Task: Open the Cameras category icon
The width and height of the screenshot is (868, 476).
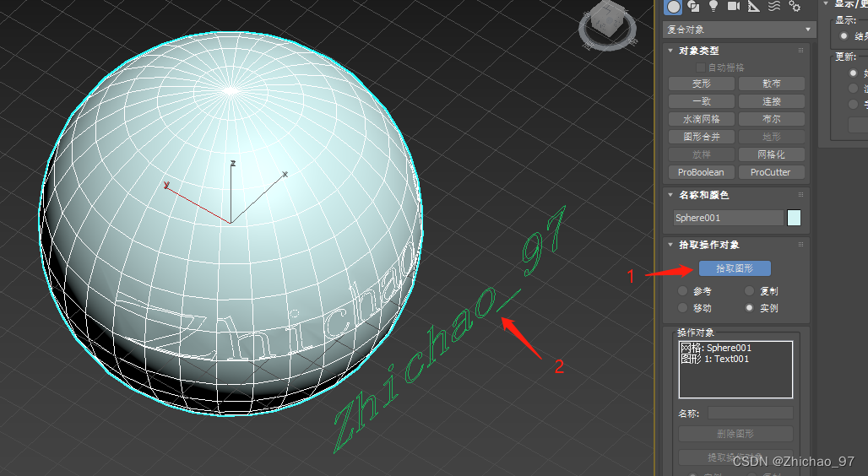Action: pyautogui.click(x=734, y=6)
